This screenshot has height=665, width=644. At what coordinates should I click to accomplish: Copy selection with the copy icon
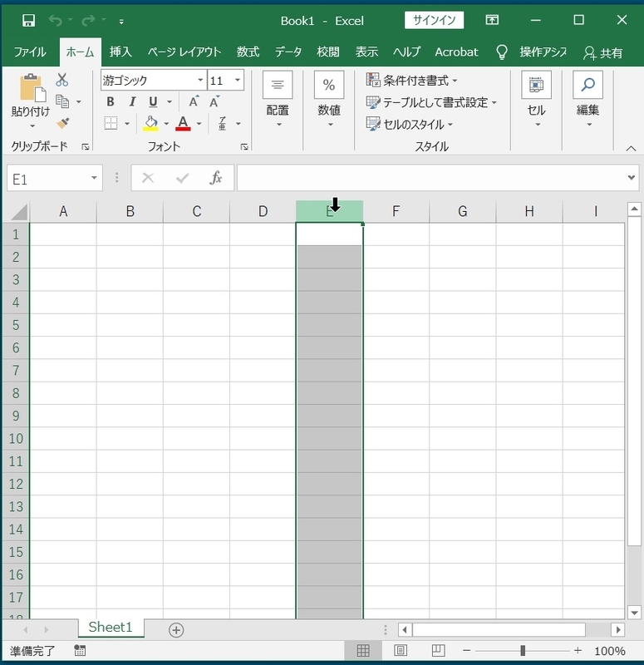click(62, 101)
